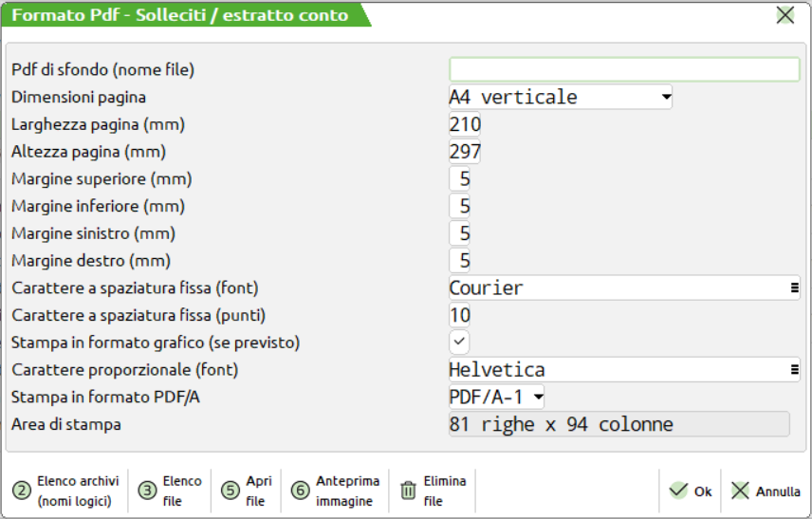
Task: Select the Larghezza pagina value field
Action: [465, 124]
